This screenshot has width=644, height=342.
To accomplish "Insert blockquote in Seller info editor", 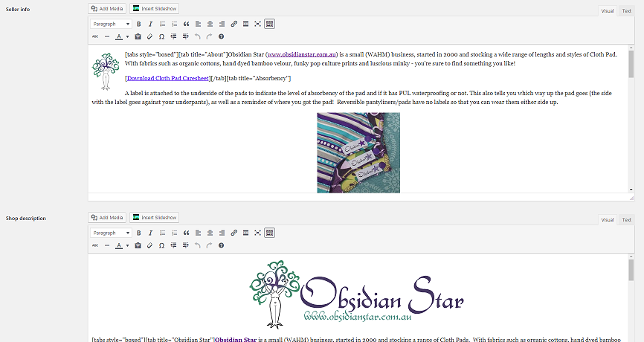I will coord(186,24).
